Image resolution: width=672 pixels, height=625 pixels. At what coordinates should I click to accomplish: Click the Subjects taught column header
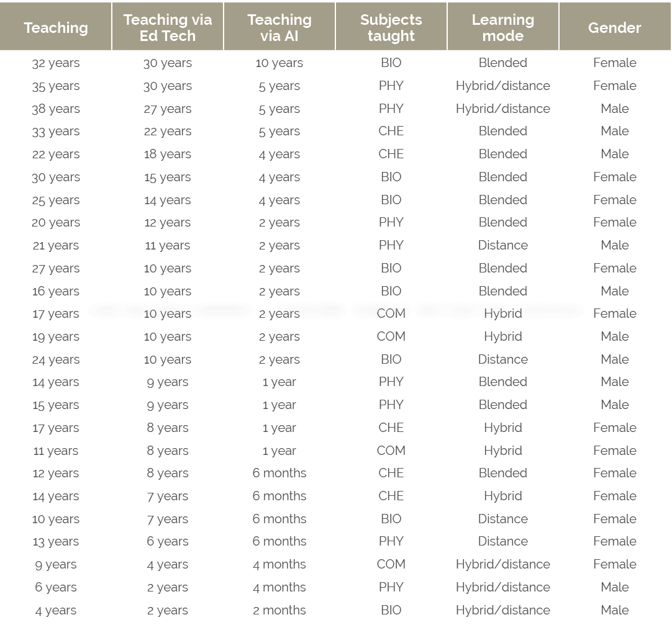[391, 27]
